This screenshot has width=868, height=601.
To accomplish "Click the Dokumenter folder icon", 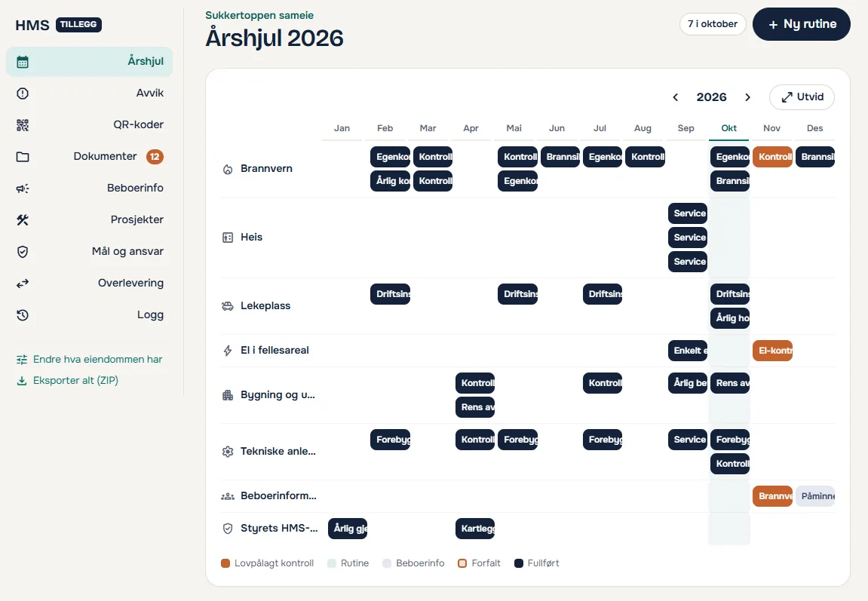I will (23, 157).
